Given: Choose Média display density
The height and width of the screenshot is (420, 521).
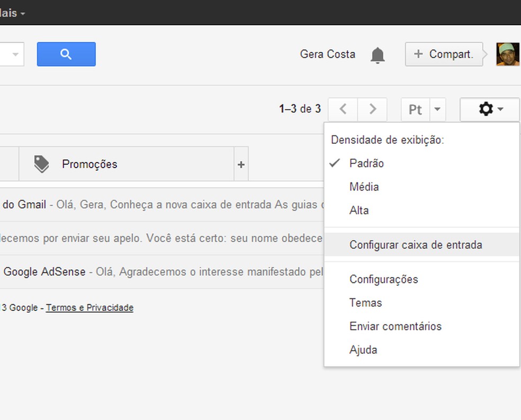Looking at the screenshot, I should pos(364,187).
